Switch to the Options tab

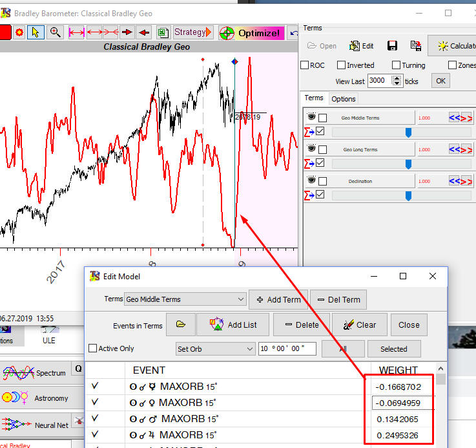click(343, 99)
